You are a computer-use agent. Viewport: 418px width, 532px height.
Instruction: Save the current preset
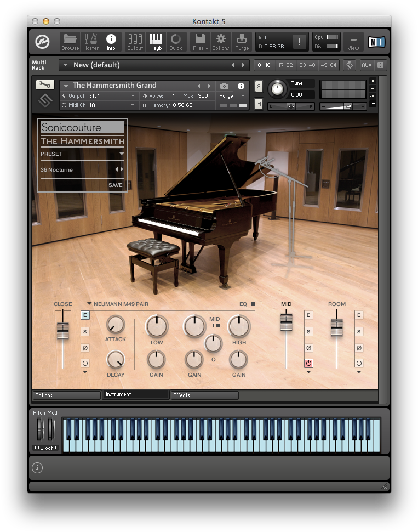click(115, 185)
